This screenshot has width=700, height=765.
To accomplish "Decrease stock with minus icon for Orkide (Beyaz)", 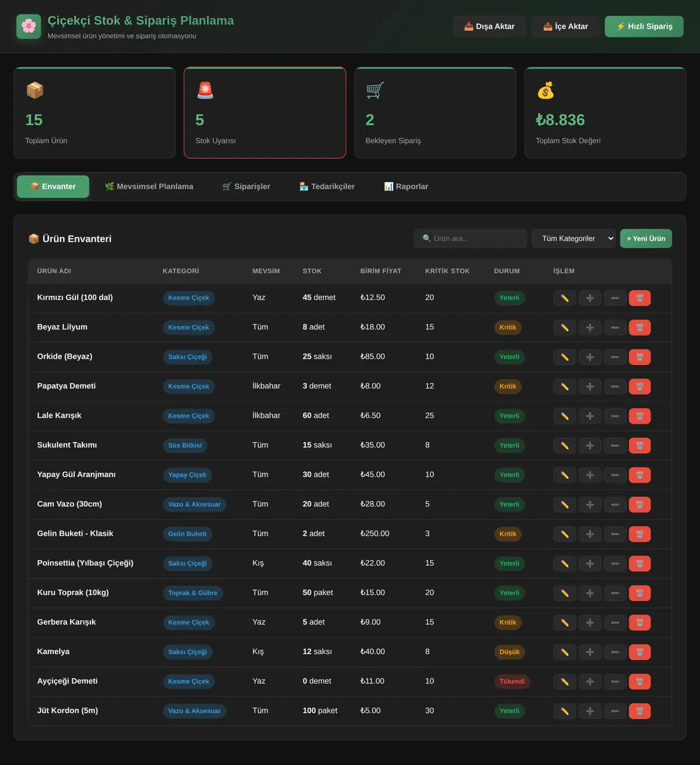I will [615, 357].
